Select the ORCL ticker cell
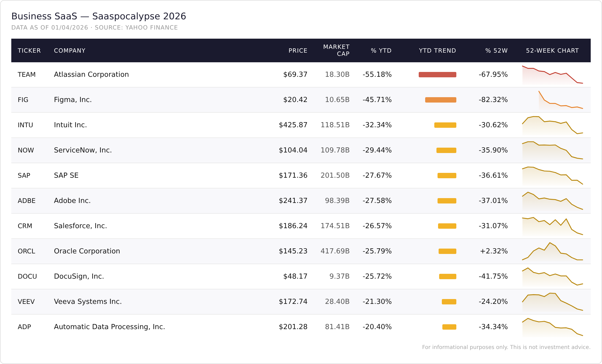The height and width of the screenshot is (364, 602). tap(26, 251)
